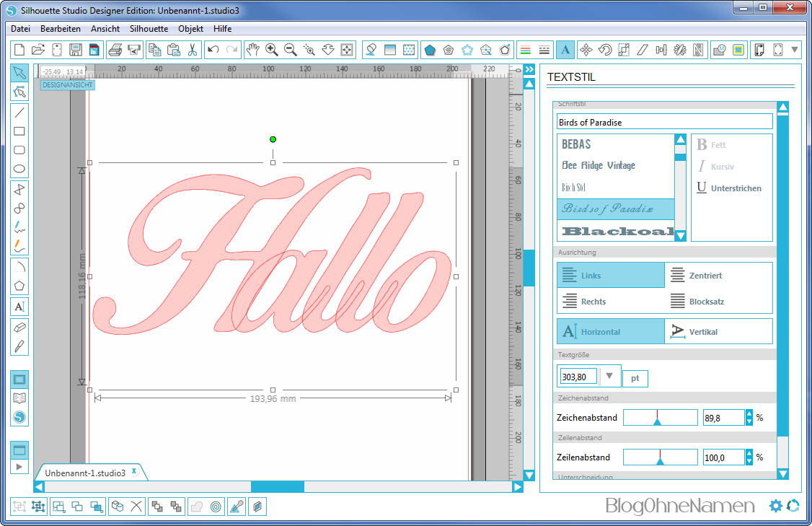Open the Silhouette menu
Image resolution: width=812 pixels, height=526 pixels.
point(149,29)
